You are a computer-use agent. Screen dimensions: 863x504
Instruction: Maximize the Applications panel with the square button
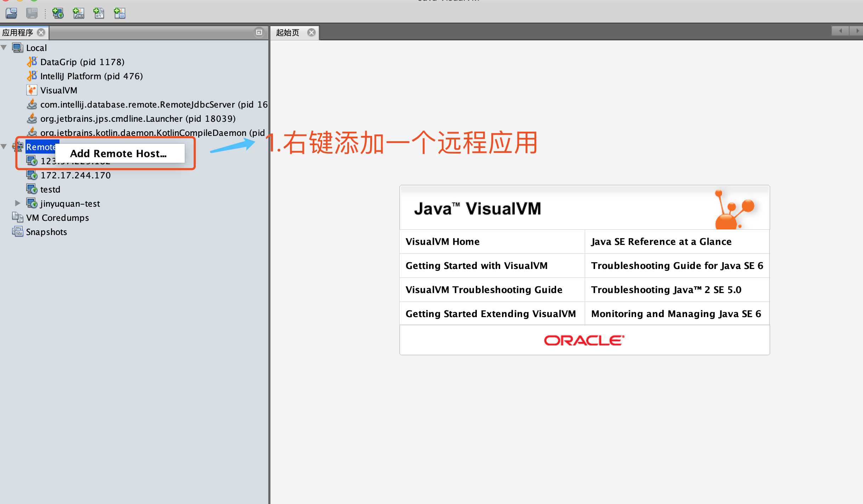(x=259, y=32)
